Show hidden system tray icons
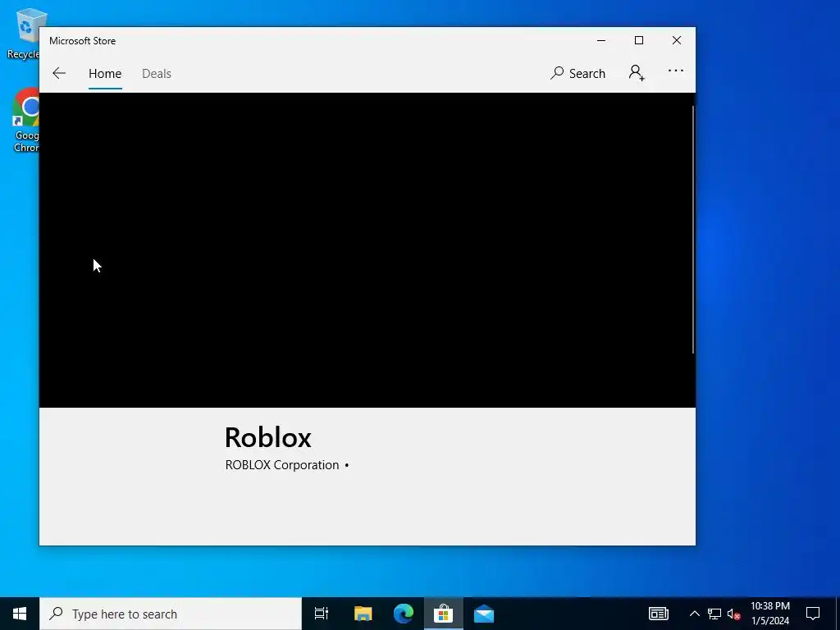 [694, 614]
